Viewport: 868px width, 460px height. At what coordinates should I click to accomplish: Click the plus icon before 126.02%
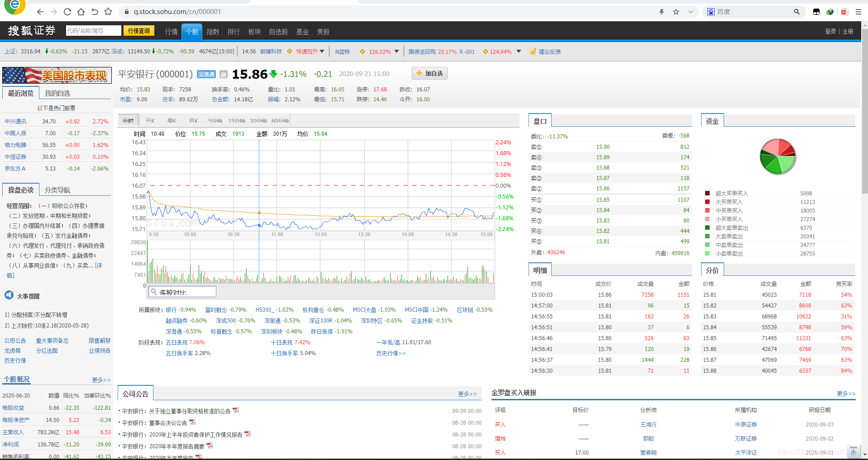[x=362, y=52]
